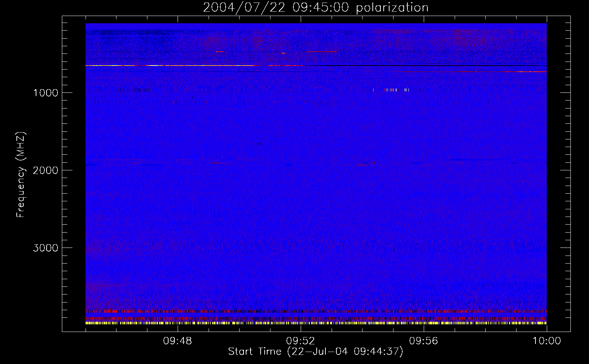Click the 2000 frequency tick label
The height and width of the screenshot is (364, 589).
point(46,170)
